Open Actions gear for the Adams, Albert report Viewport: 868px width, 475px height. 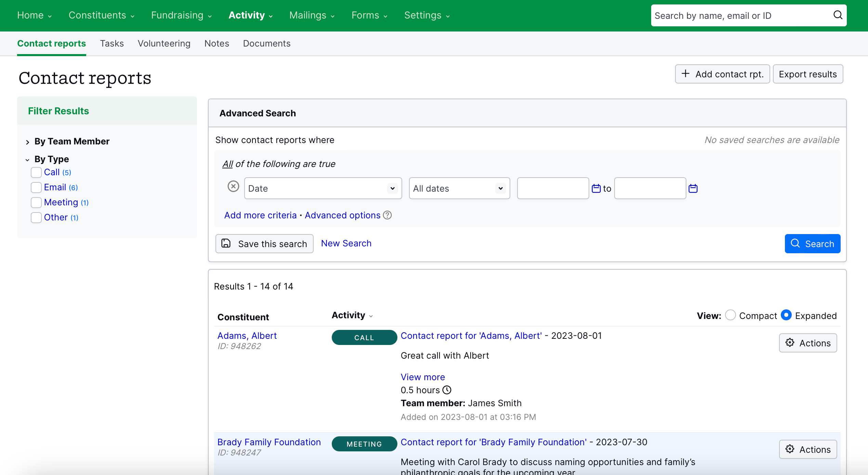pyautogui.click(x=808, y=343)
